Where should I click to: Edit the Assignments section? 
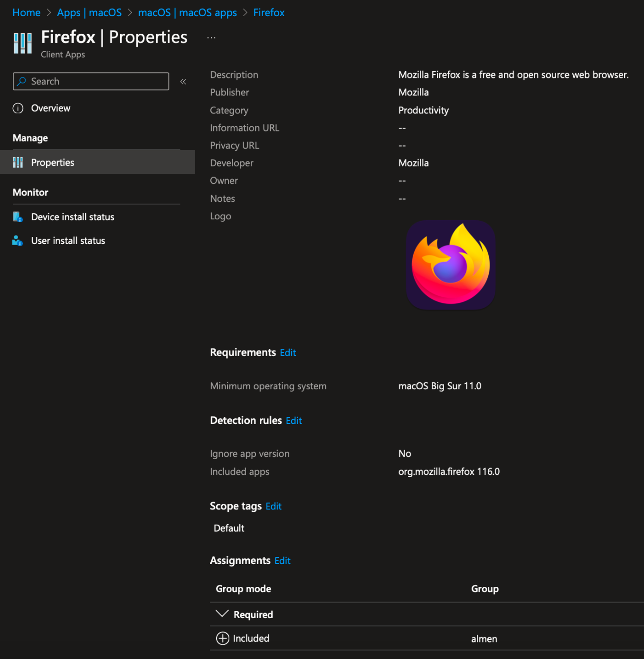click(282, 561)
